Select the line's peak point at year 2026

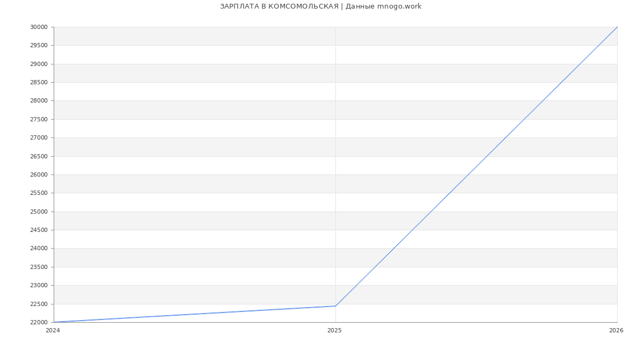(x=617, y=27)
